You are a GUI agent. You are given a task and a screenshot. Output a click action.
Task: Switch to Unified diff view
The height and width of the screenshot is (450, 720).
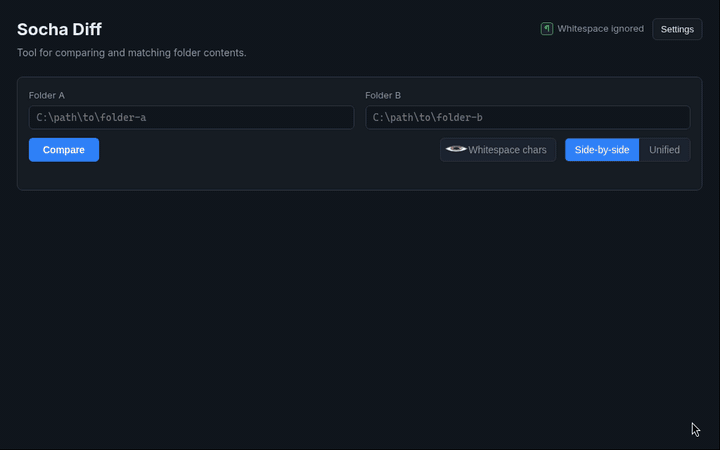point(664,150)
